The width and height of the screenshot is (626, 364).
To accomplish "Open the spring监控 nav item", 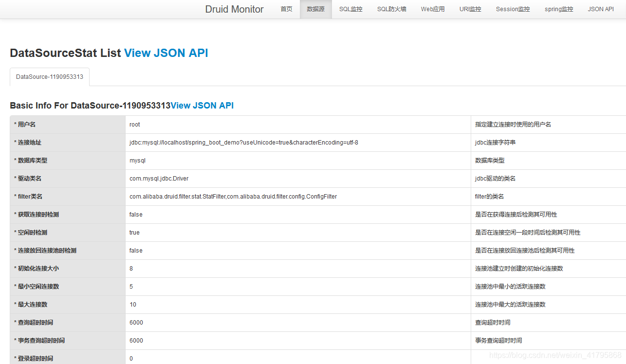I will coord(559,9).
